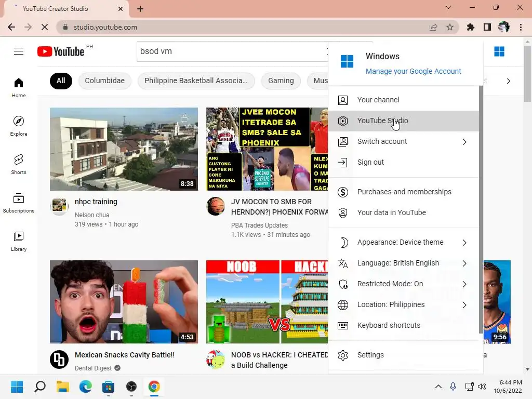This screenshot has width=532, height=399.
Task: Show hidden tray icons chevron
Action: [438, 387]
